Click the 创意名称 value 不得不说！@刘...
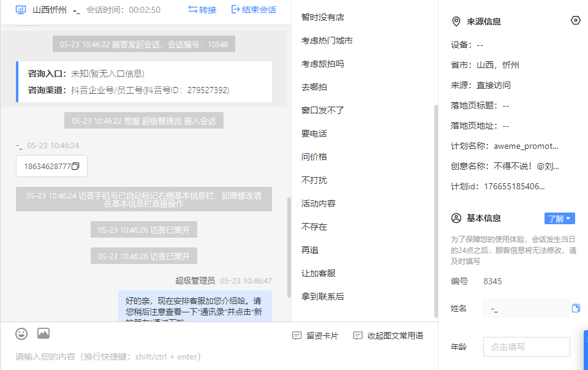This screenshot has height=370, width=588. pyautogui.click(x=526, y=166)
